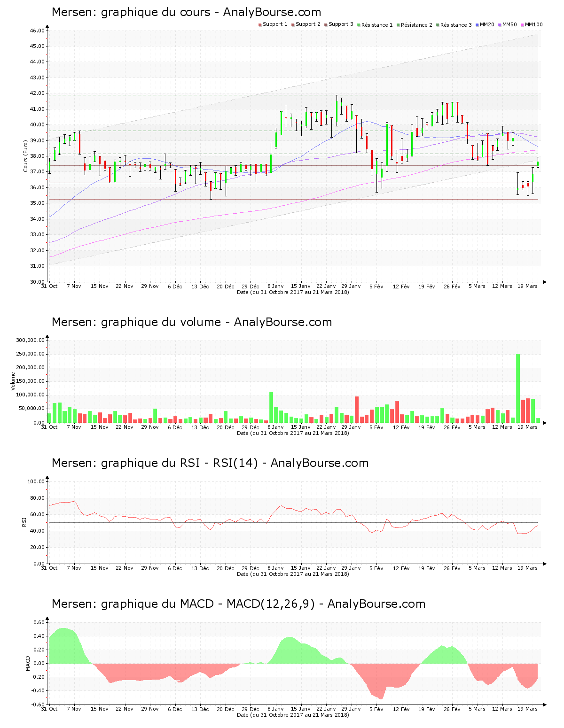Click the 42.00 tick on price axis
The image size is (564, 728).
tap(38, 93)
